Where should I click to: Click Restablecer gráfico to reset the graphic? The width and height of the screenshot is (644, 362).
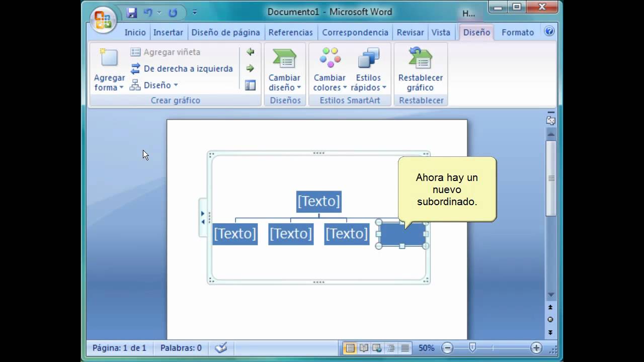coord(421,69)
